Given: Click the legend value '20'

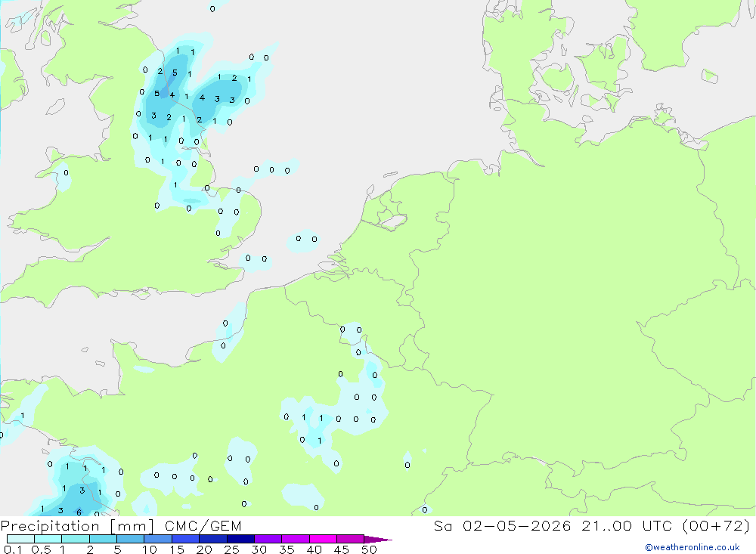Looking at the screenshot, I should 204,549.
